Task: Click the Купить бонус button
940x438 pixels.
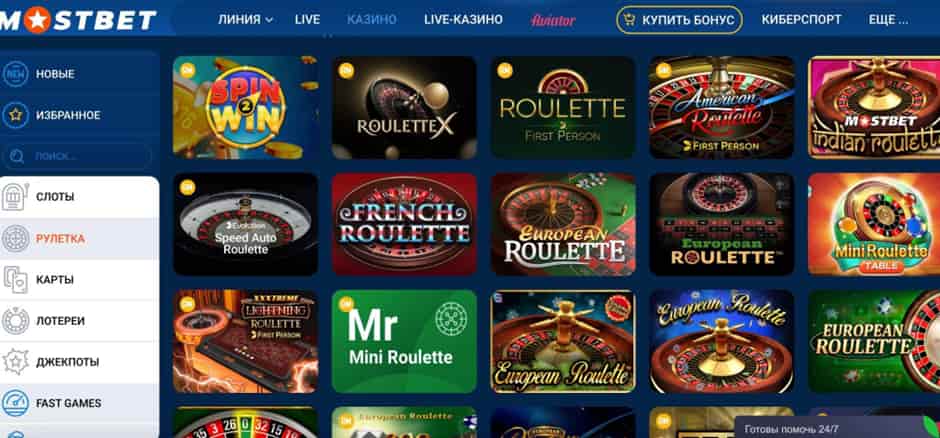Action: [x=679, y=20]
